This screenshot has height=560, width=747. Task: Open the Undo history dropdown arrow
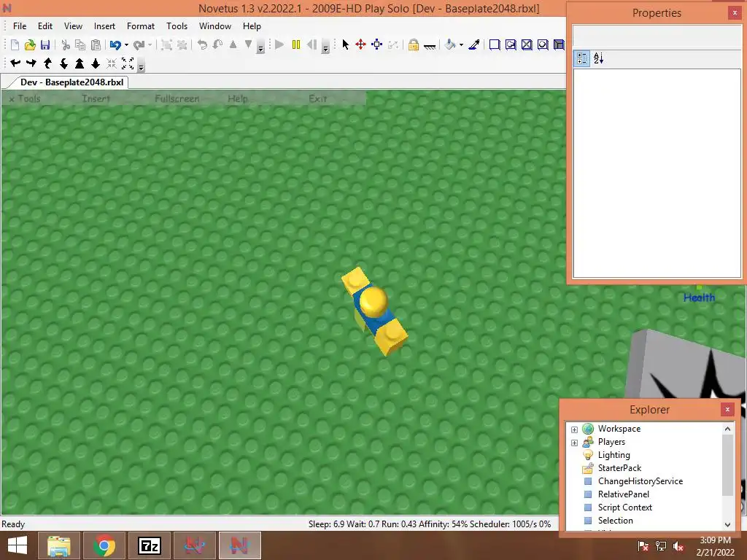[x=126, y=44]
